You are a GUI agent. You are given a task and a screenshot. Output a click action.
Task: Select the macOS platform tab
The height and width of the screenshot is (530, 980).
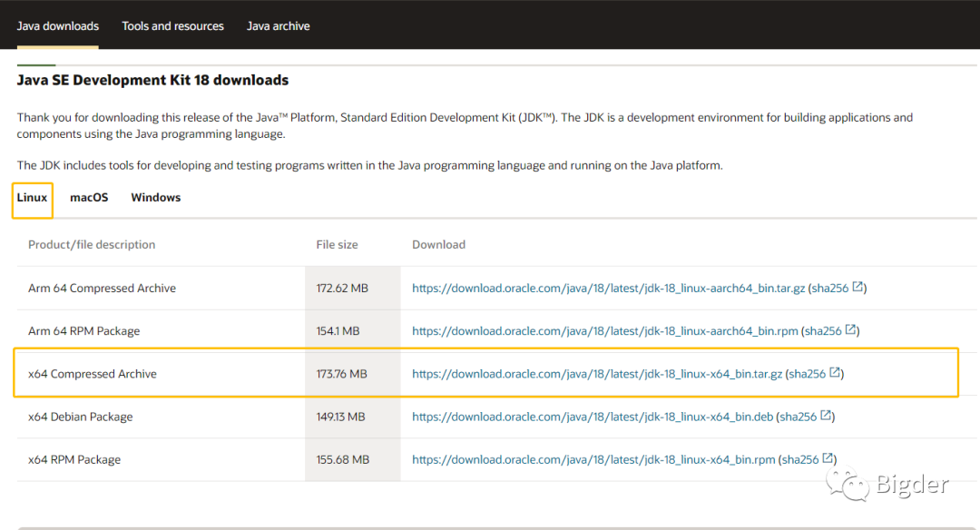(89, 198)
